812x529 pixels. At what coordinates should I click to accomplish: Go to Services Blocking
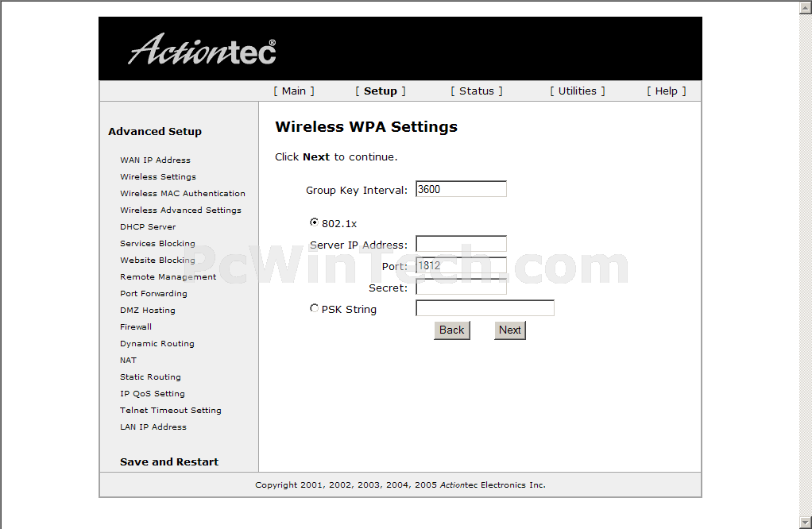click(x=157, y=243)
